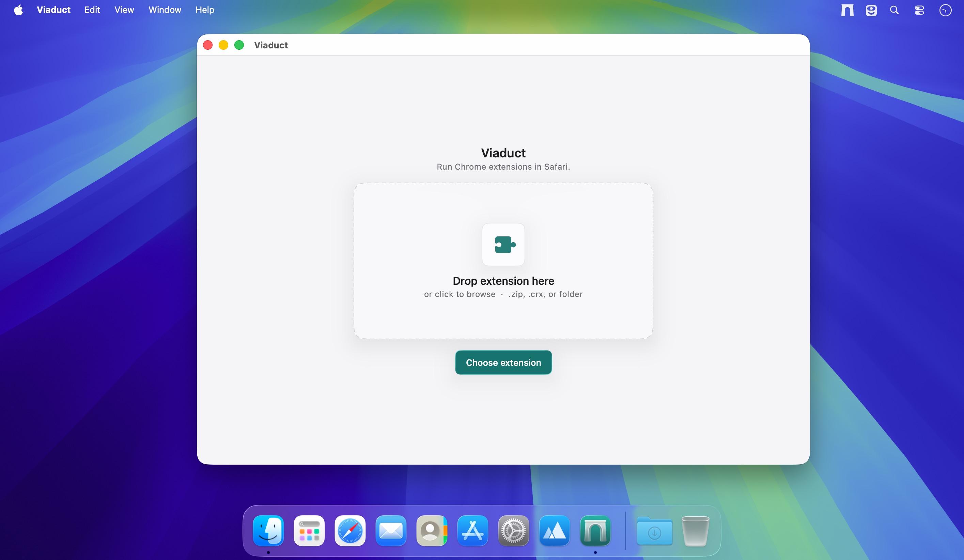Screen dimensions: 964x560
Task: Open Spotlight search from the menu bar
Action: click(894, 10)
